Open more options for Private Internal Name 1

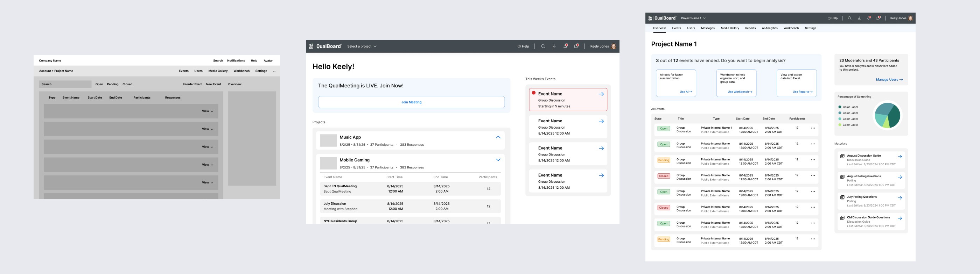(x=813, y=128)
